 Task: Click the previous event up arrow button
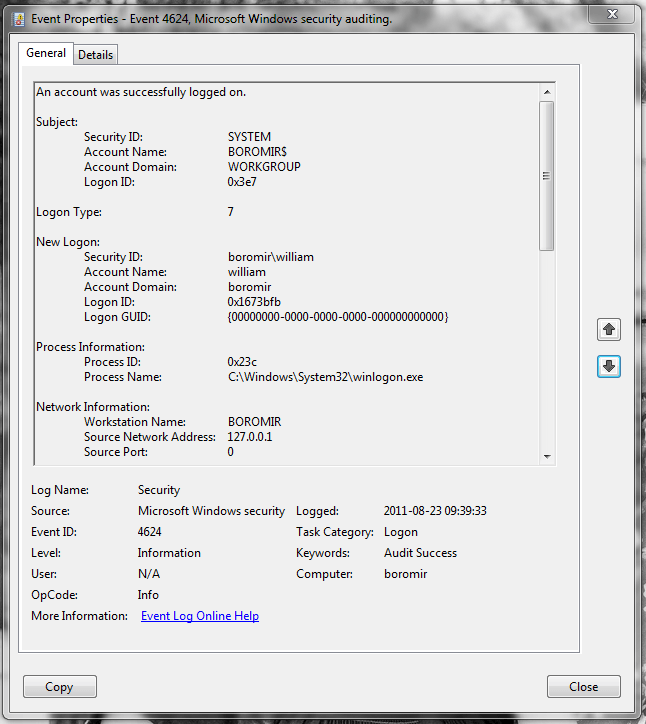tap(609, 329)
